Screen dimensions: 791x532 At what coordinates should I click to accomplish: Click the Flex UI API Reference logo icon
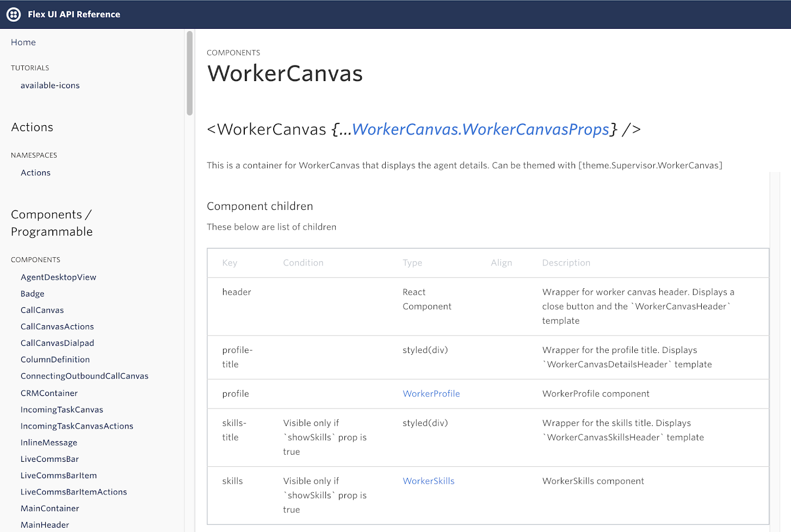pos(14,14)
